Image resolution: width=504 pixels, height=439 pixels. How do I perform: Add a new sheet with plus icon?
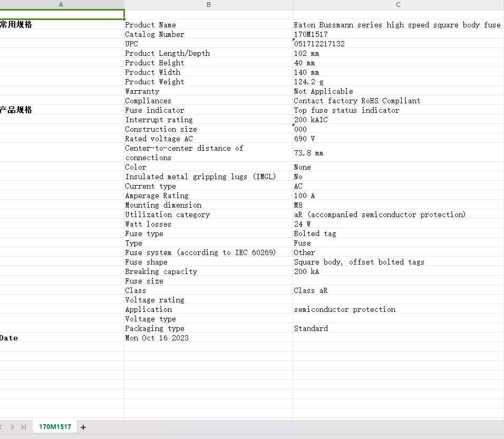pyautogui.click(x=83, y=427)
